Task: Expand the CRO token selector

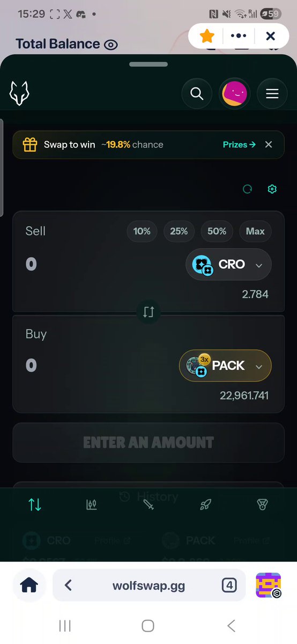Action: [x=228, y=264]
